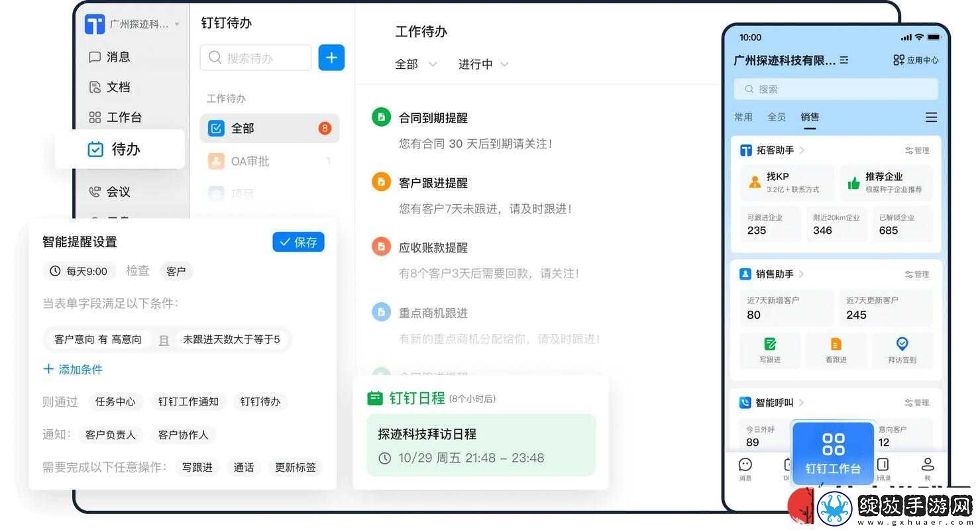This screenshot has height=530, width=980.
Task: Click the blue plus button beside 搜索待办
Action: coord(331,58)
